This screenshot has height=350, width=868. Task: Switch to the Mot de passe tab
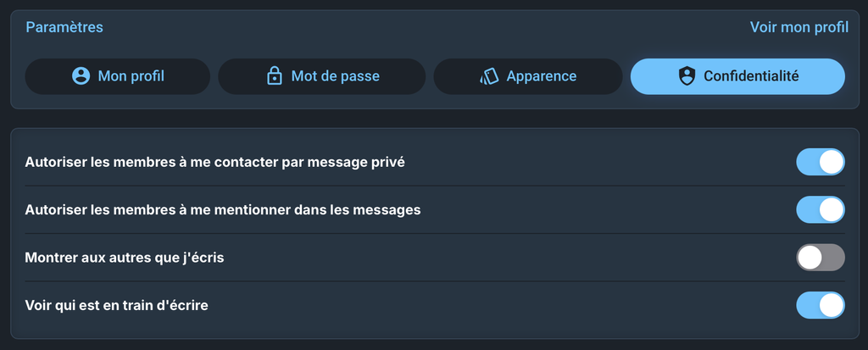[x=322, y=76]
